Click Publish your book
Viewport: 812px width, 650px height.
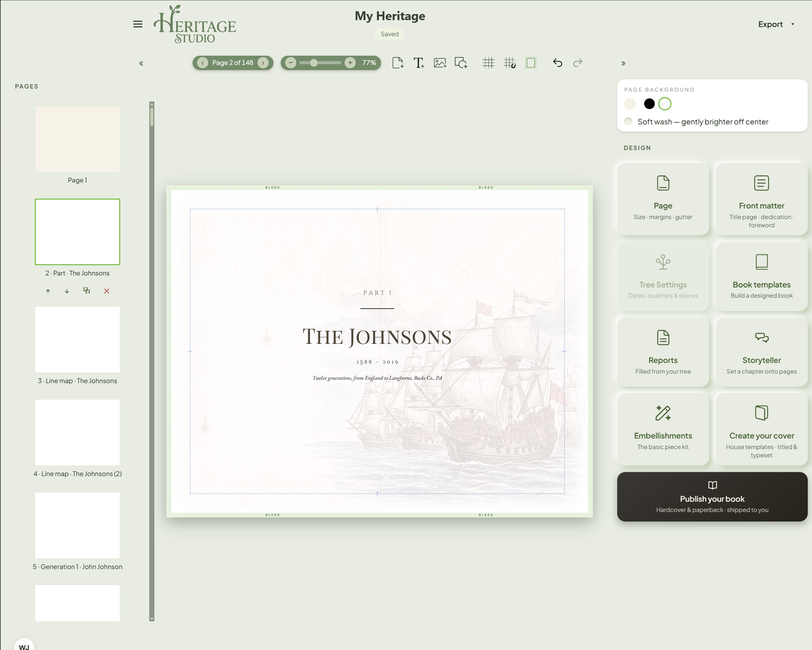[x=712, y=497]
